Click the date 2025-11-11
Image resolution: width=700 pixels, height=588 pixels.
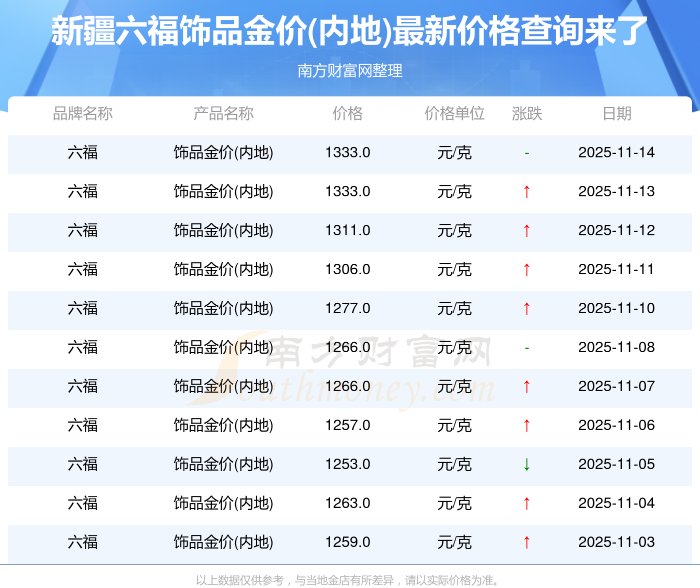(616, 269)
